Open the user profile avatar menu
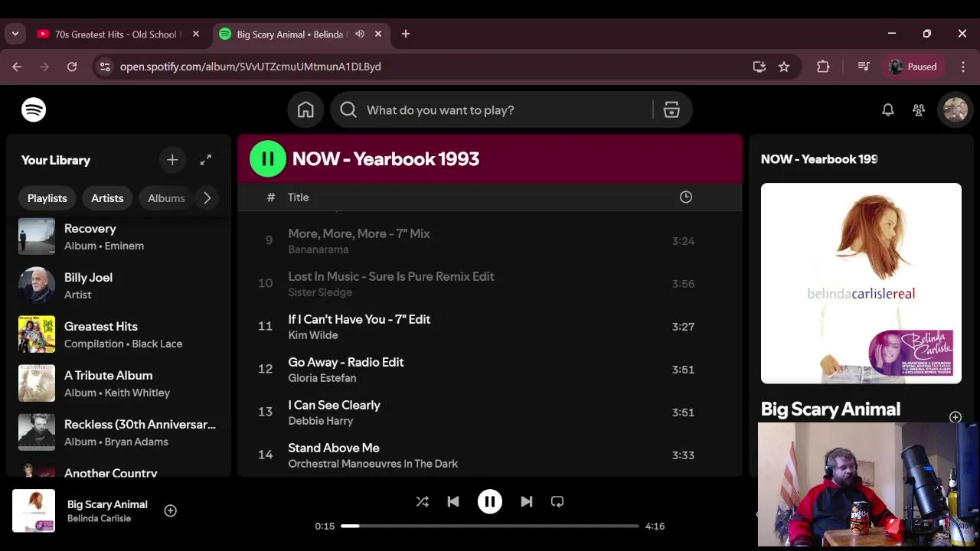 coord(955,110)
